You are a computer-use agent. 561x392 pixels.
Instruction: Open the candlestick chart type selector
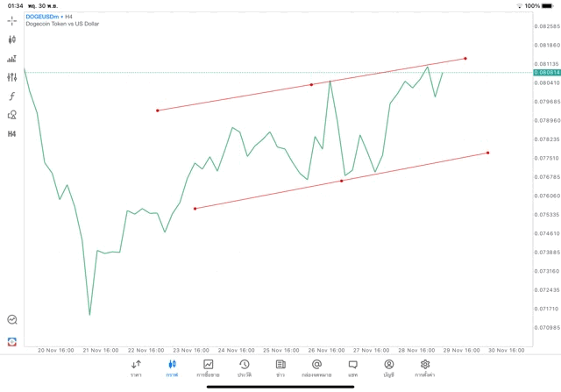coord(12,39)
